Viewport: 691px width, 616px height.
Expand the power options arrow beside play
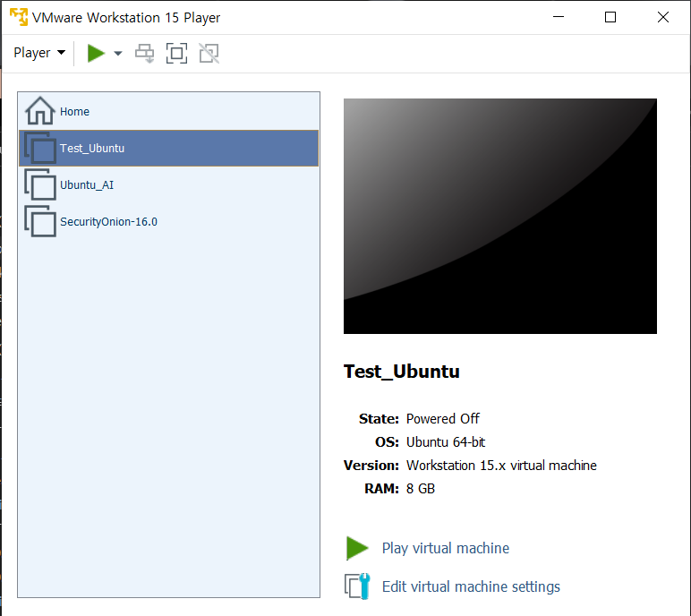pyautogui.click(x=117, y=54)
